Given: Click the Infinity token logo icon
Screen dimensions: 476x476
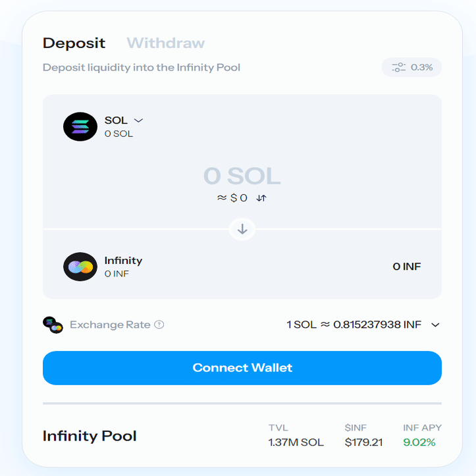Looking at the screenshot, I should pyautogui.click(x=80, y=267).
